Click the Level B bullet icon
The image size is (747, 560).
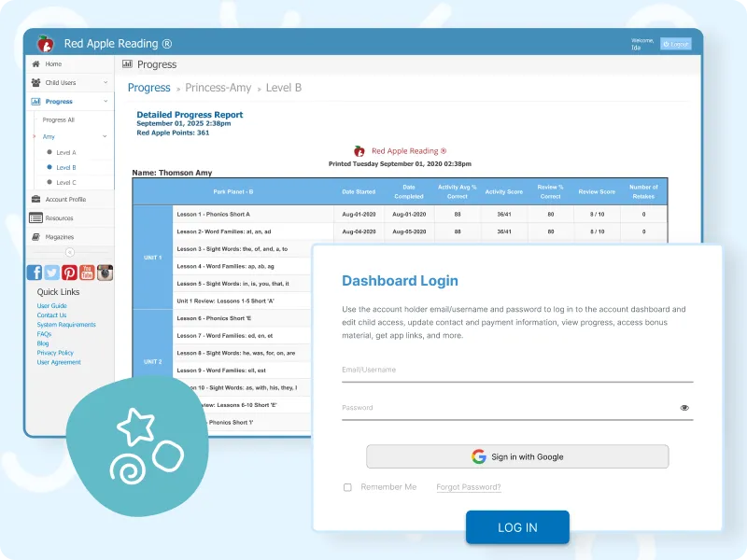[x=49, y=167]
